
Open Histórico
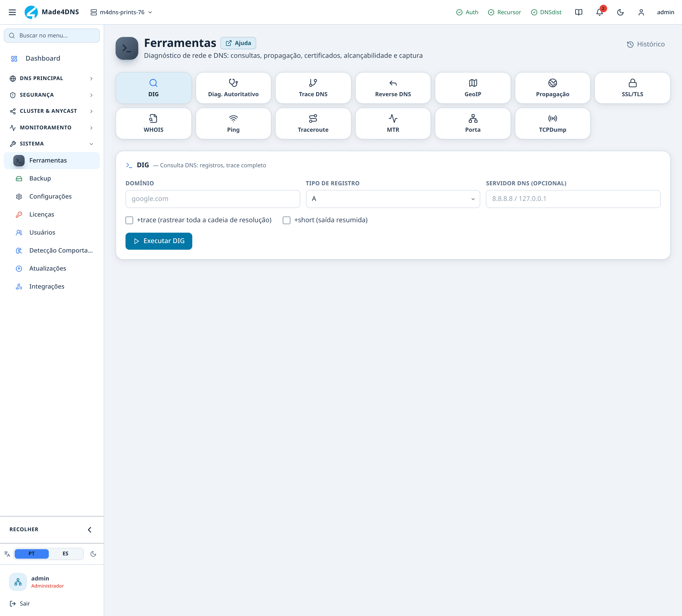(646, 44)
